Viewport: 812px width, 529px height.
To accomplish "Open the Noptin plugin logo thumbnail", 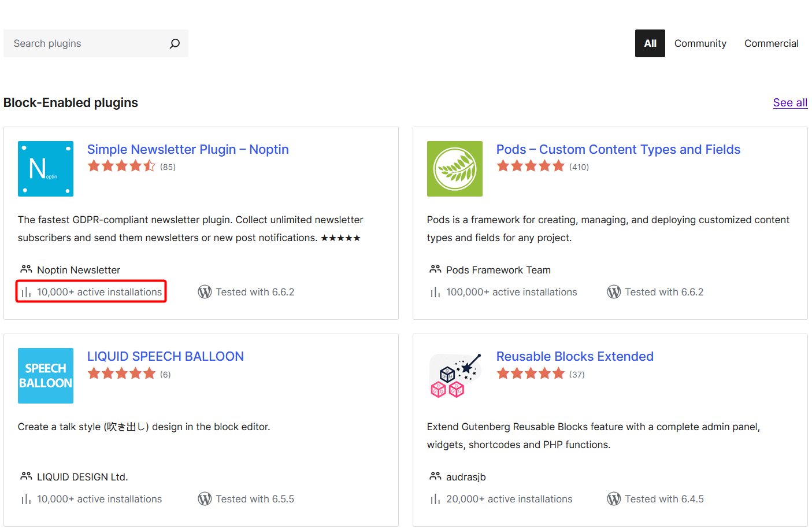I will point(46,169).
